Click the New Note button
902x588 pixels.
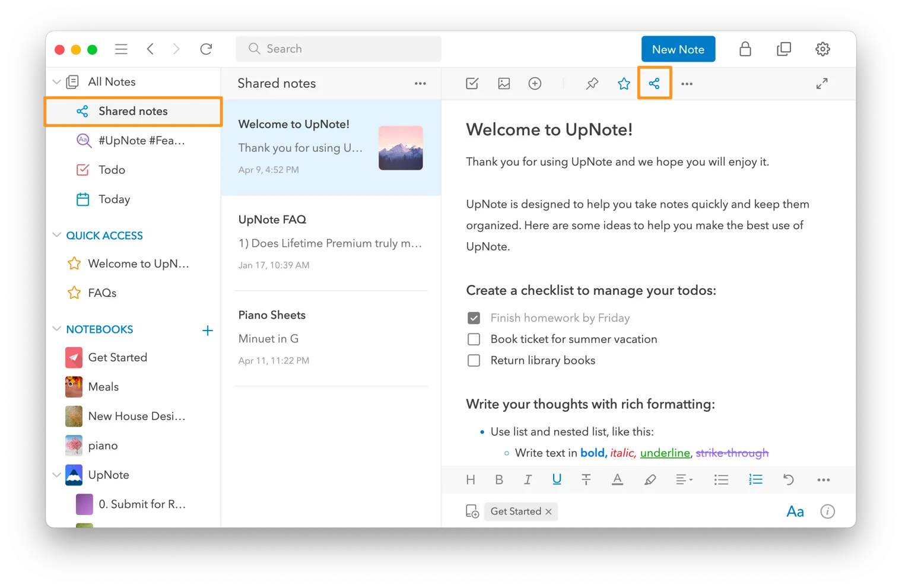[x=678, y=49]
